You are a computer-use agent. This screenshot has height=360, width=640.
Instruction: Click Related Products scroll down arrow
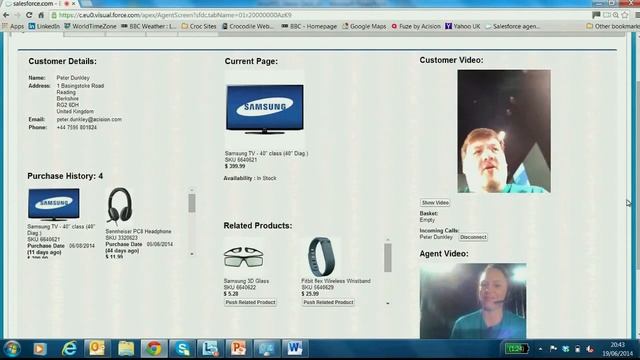pyautogui.click(x=388, y=303)
